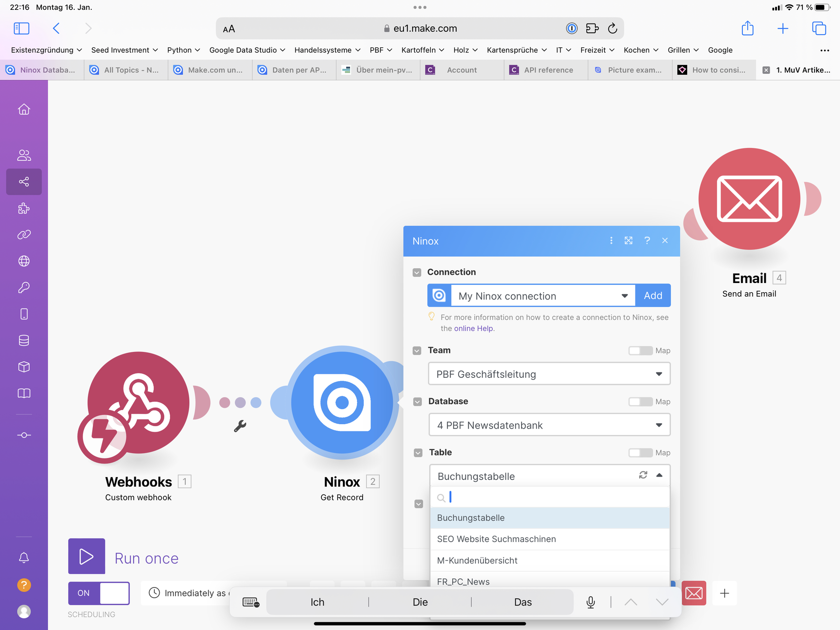The image size is (840, 630).
Task: Select the Scenarios share icon in sidebar
Action: coord(24,182)
